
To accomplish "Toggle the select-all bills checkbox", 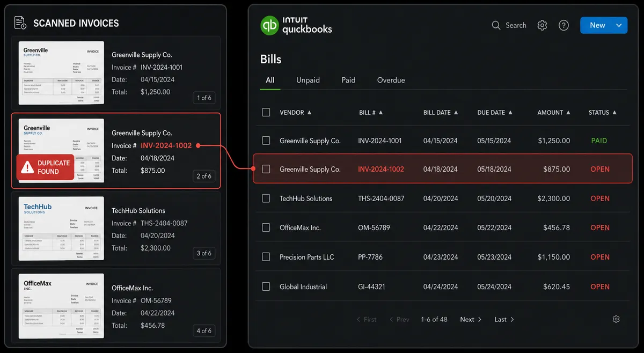I will click(x=266, y=112).
